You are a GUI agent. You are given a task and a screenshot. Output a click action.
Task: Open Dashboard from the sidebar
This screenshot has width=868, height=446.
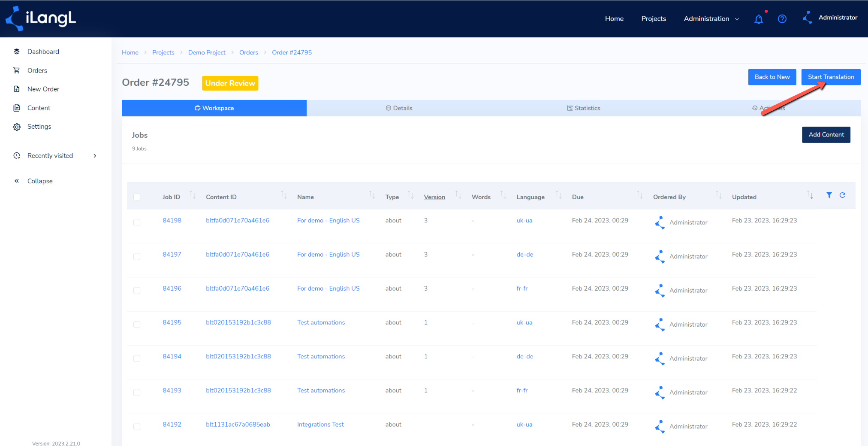(43, 52)
